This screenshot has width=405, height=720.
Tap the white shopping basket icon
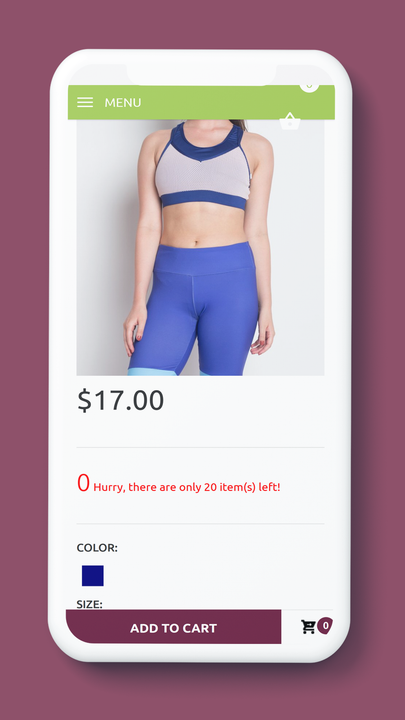pyautogui.click(x=290, y=121)
